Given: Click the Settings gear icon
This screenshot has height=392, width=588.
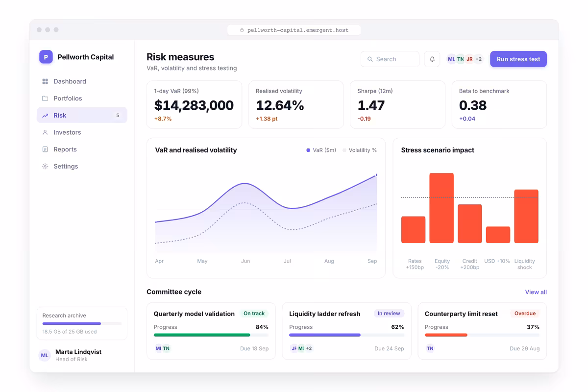Looking at the screenshot, I should click(x=45, y=167).
